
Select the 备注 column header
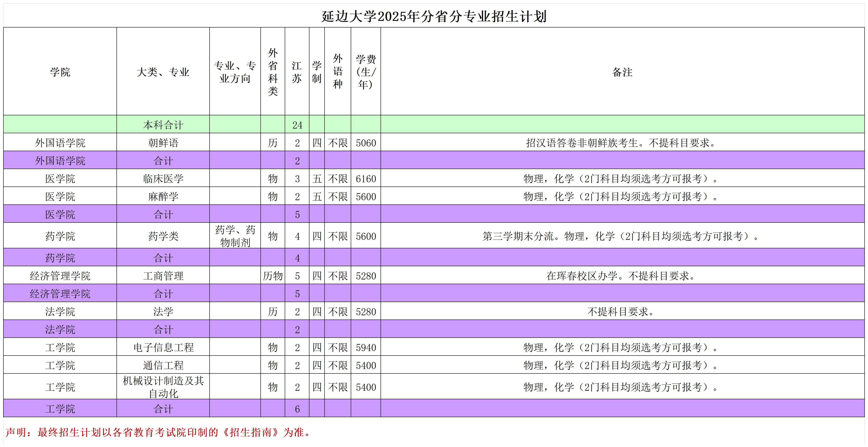622,72
